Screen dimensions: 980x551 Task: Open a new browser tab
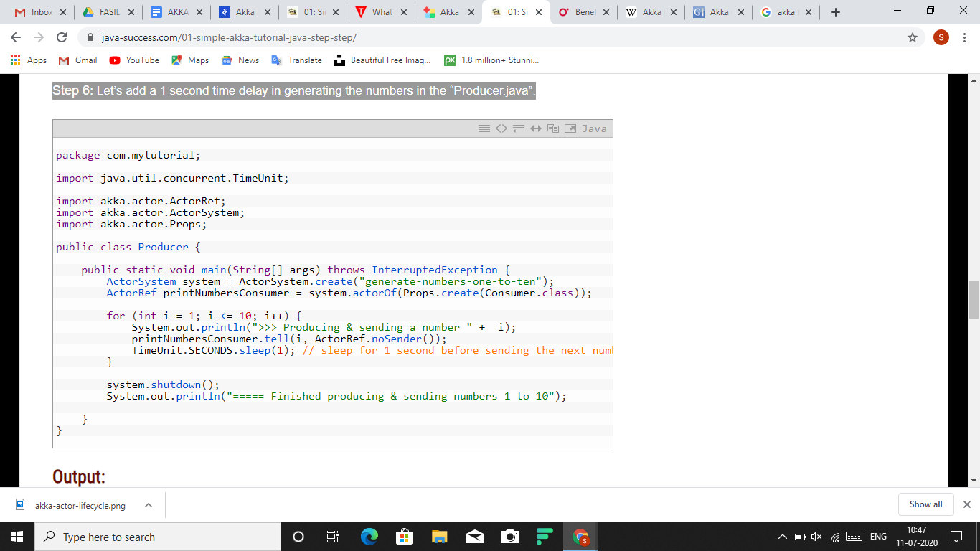836,12
